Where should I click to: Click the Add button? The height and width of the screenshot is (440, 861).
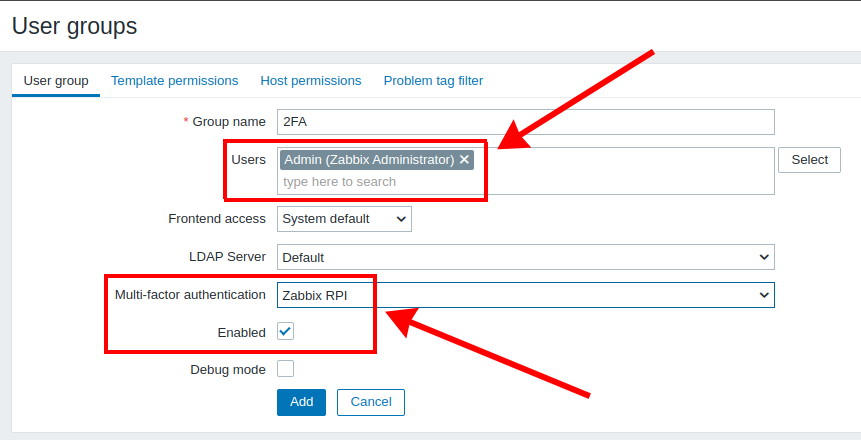pos(301,402)
